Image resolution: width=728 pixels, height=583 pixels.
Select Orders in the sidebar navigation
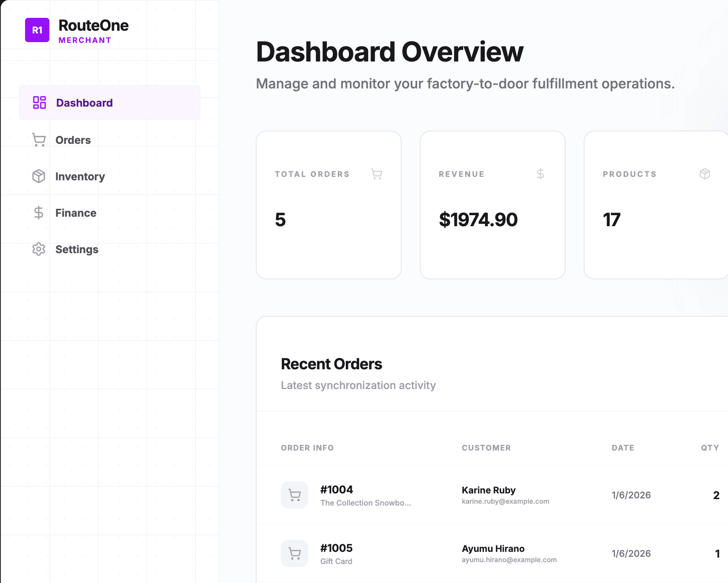point(73,139)
